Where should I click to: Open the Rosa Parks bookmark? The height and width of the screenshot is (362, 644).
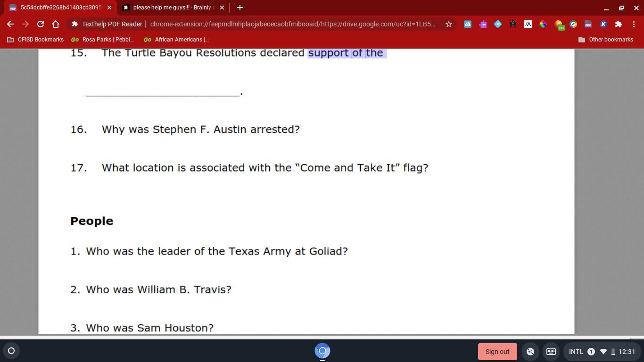(x=103, y=40)
